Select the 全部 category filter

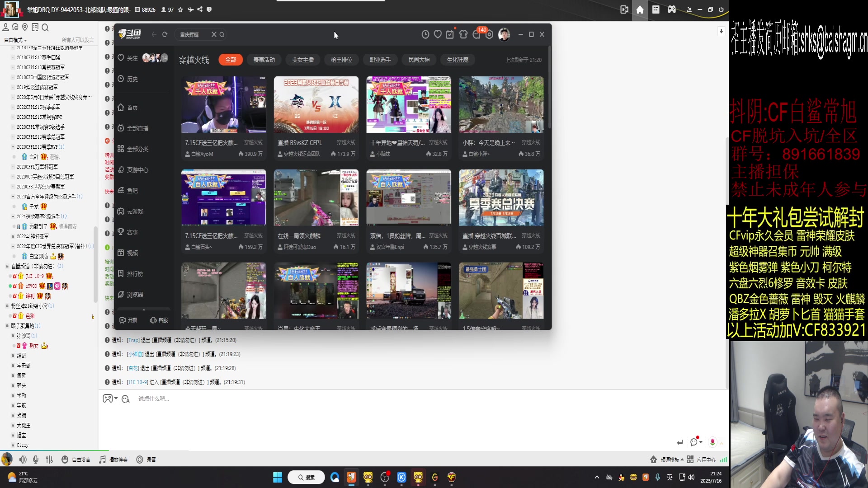231,60
